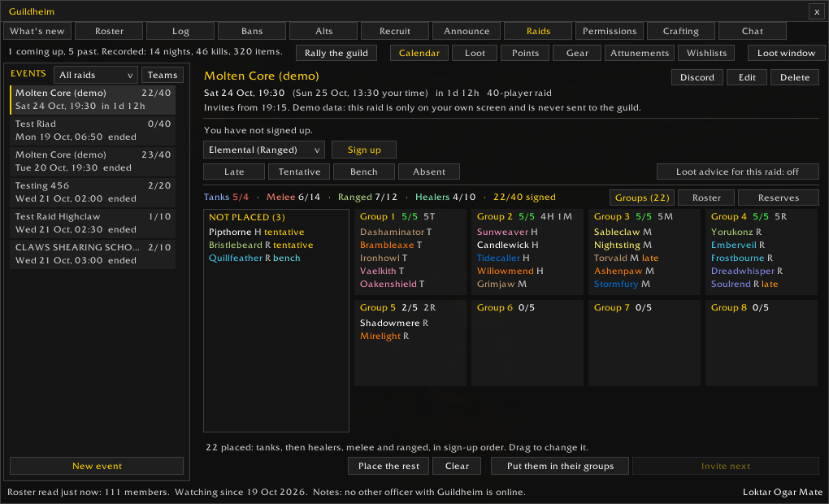Click Oakenshield in Group 1
This screenshot has width=829, height=504.
(x=392, y=284)
